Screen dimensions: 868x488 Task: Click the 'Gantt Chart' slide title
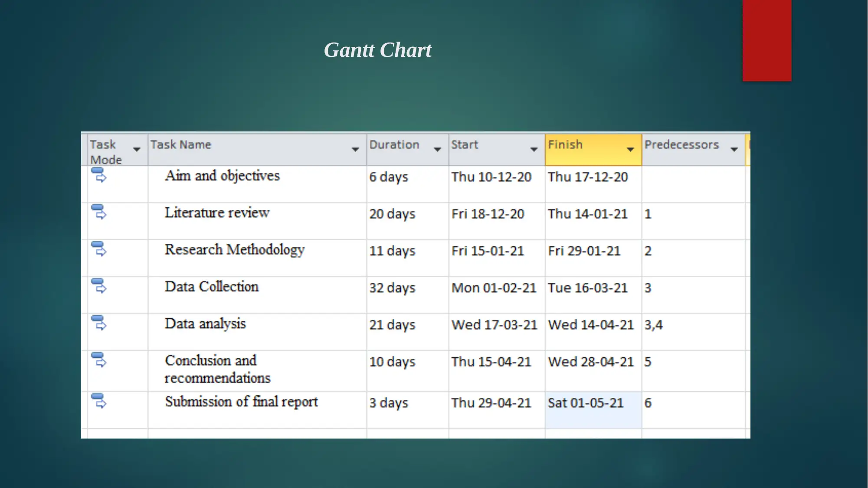click(x=378, y=50)
